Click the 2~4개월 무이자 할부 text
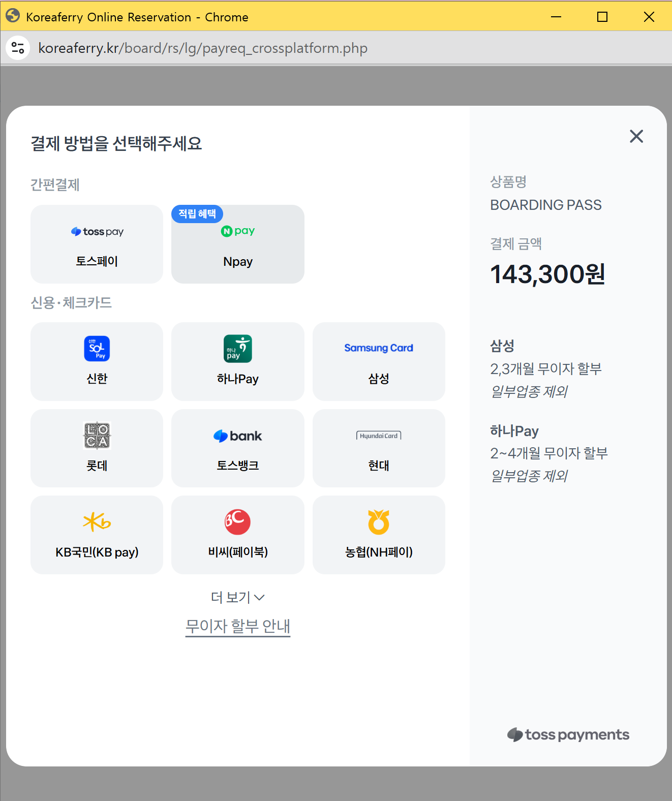Viewport: 672px width, 801px height. point(549,453)
